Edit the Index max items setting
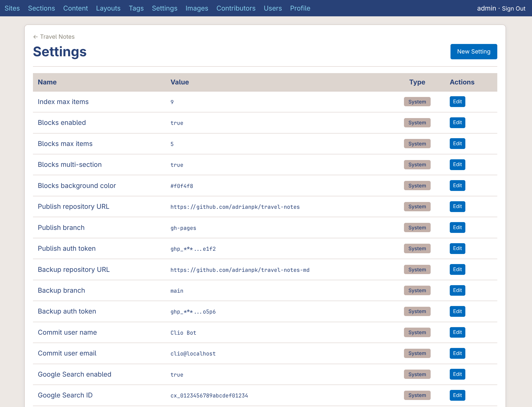 click(x=457, y=101)
